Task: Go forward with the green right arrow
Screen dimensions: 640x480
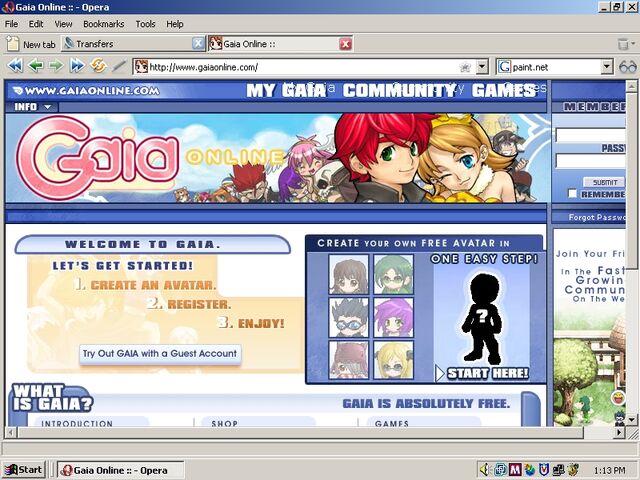Action: [x=56, y=65]
